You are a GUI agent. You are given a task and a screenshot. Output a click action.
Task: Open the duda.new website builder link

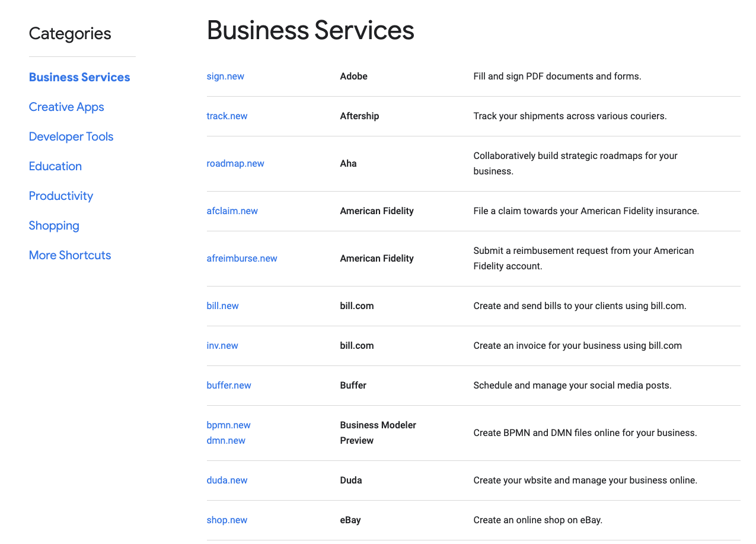pyautogui.click(x=227, y=480)
